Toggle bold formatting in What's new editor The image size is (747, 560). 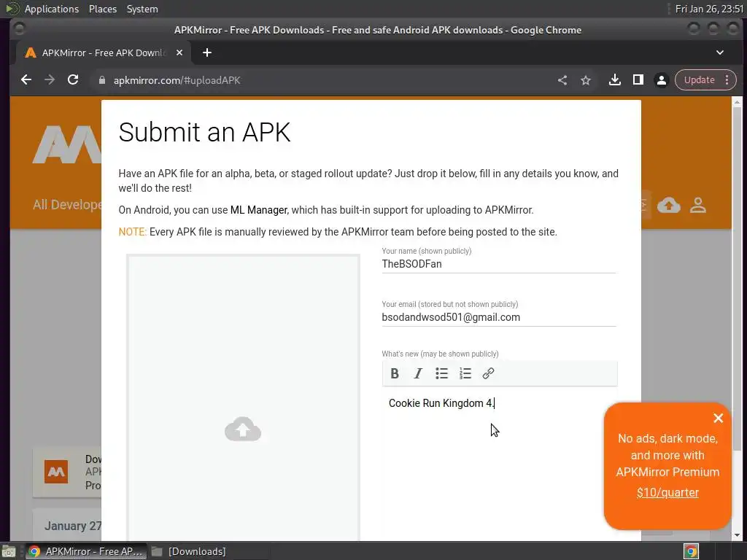click(x=395, y=373)
